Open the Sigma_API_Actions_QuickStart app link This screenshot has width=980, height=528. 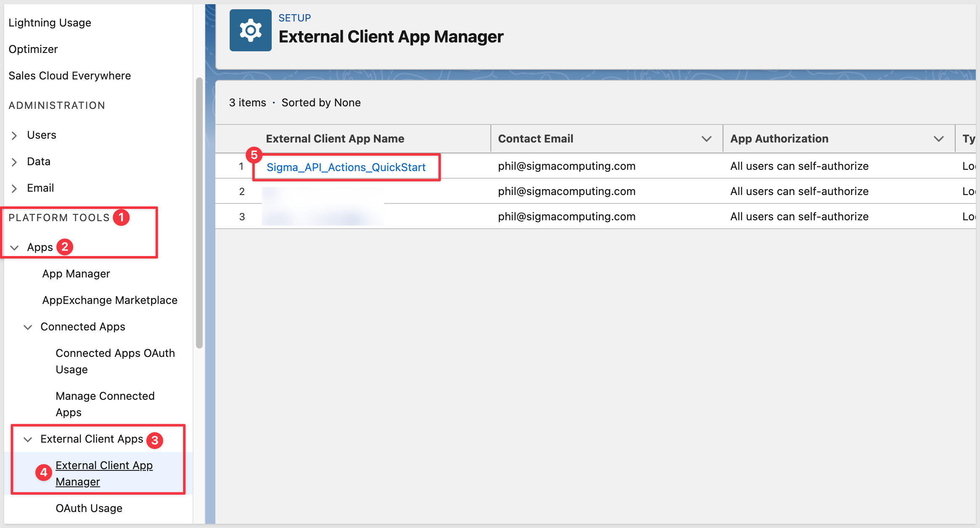click(x=346, y=167)
